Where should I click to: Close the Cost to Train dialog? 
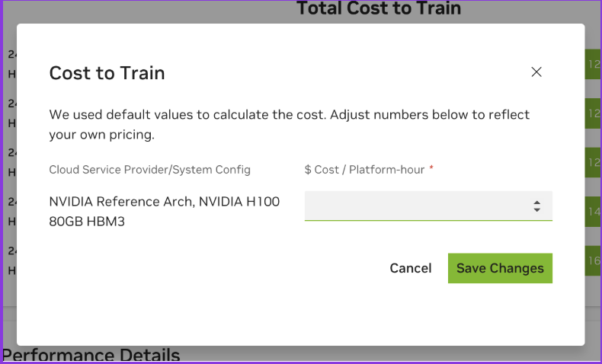click(536, 72)
